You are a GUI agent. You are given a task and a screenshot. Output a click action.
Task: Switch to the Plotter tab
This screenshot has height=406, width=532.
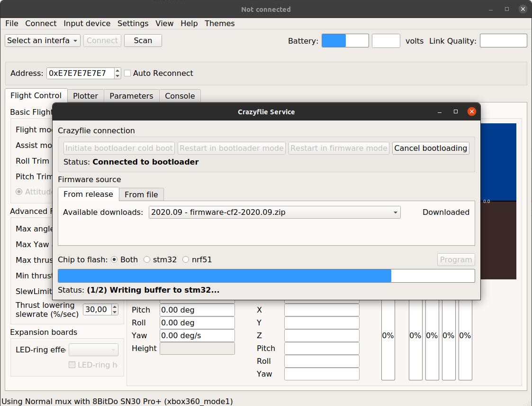[85, 96]
